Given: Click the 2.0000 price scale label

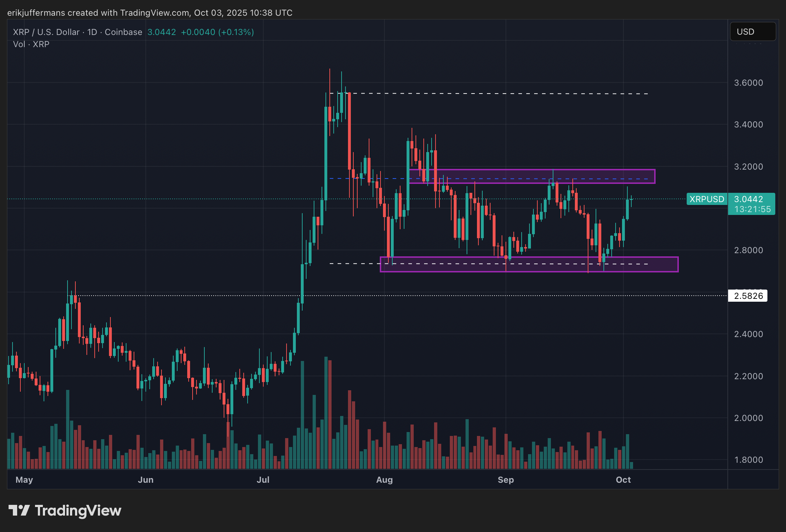Looking at the screenshot, I should click(748, 418).
